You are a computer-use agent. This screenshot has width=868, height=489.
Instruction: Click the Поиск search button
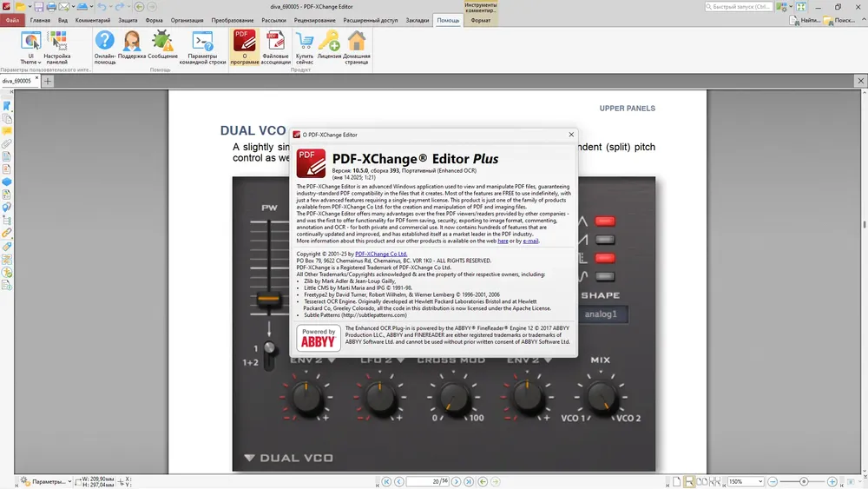(839, 20)
